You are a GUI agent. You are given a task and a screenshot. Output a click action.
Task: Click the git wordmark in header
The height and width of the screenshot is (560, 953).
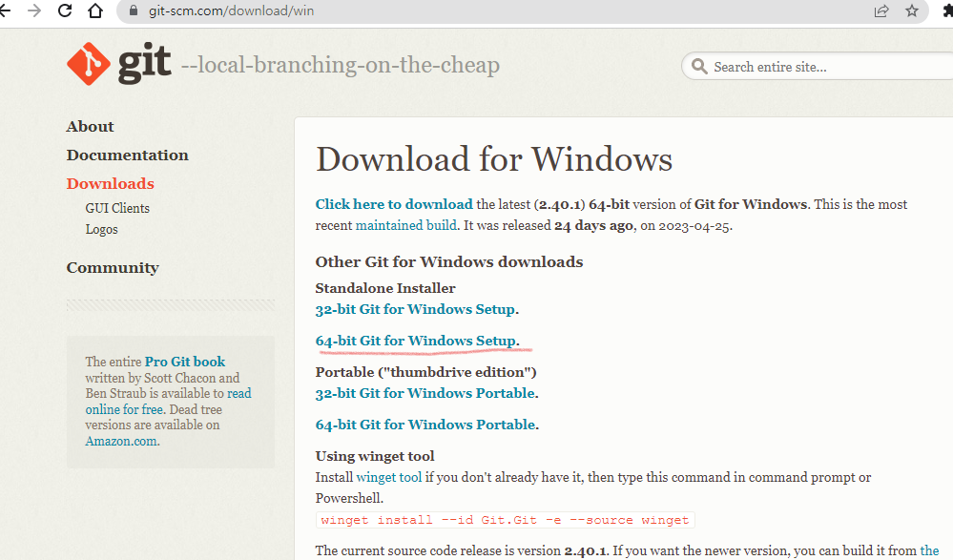point(145,63)
